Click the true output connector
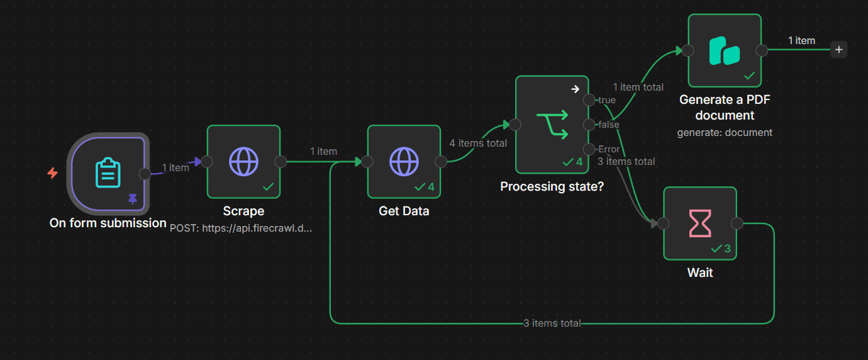 (589, 100)
